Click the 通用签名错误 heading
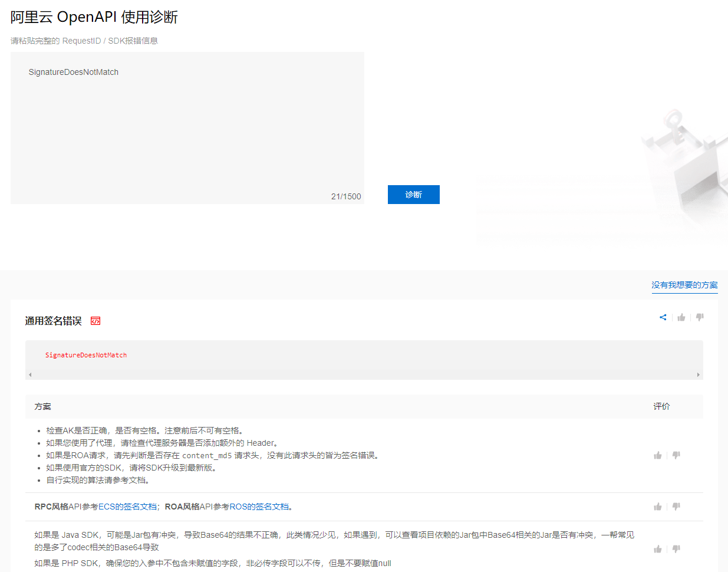The width and height of the screenshot is (728, 572). pyautogui.click(x=53, y=321)
